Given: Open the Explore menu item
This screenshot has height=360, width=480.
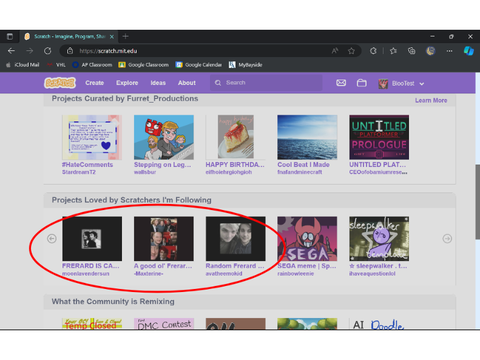Looking at the screenshot, I should pos(127,83).
